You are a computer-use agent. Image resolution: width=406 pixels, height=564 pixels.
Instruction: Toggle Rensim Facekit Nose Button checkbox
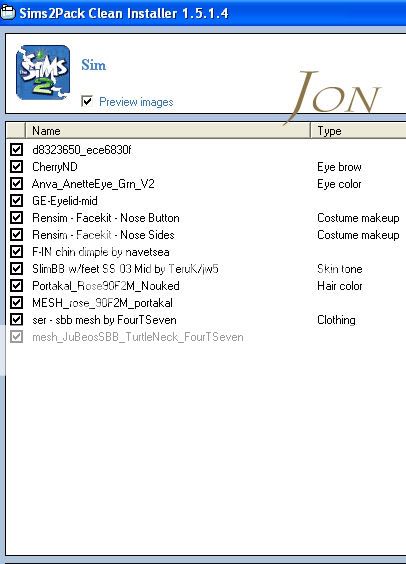pos(16,218)
